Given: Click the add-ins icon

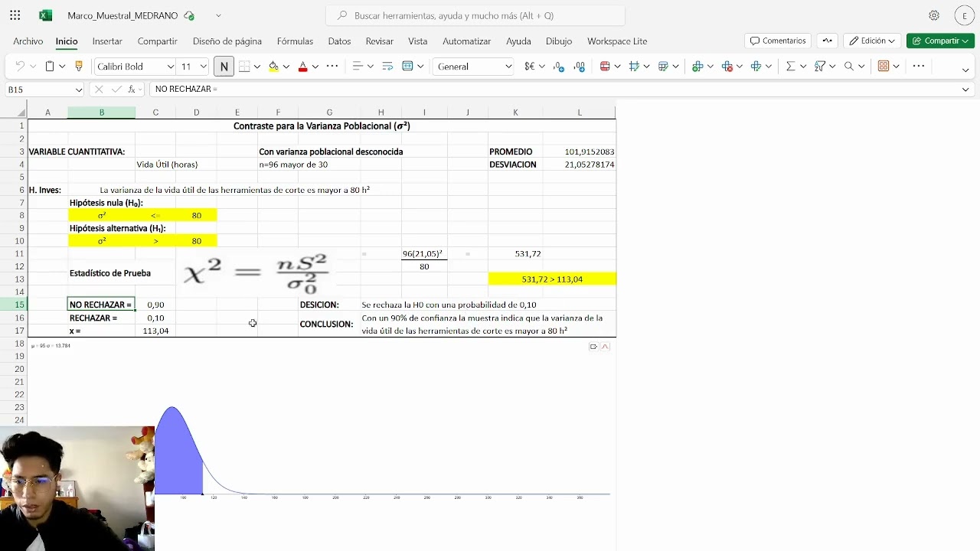Looking at the screenshot, I should (x=884, y=67).
